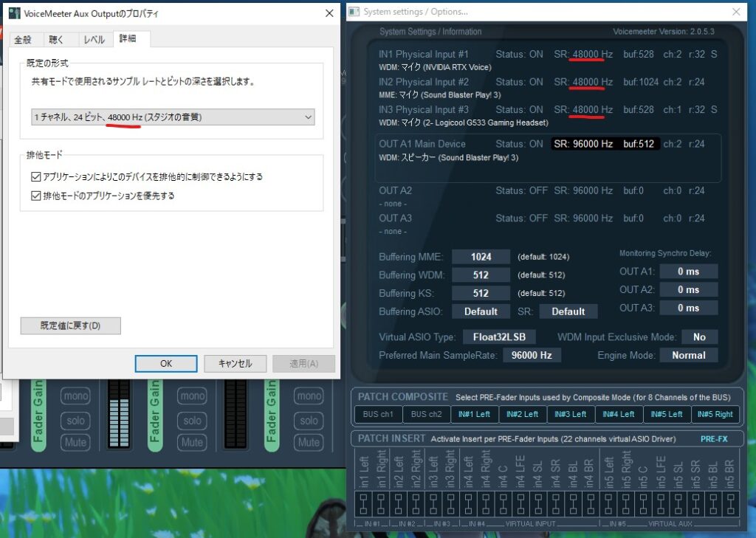This screenshot has height=538, width=756.
Task: Click the System settings window title icon
Action: click(354, 12)
